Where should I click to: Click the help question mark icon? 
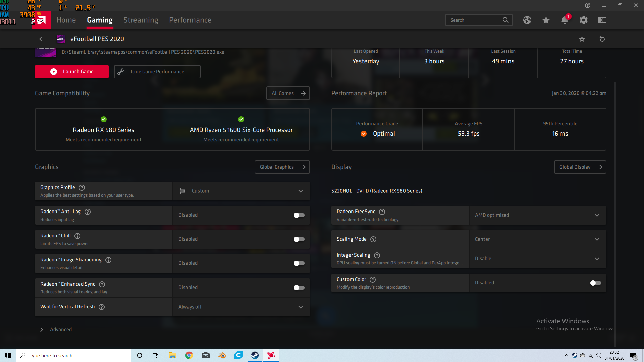[588, 5]
